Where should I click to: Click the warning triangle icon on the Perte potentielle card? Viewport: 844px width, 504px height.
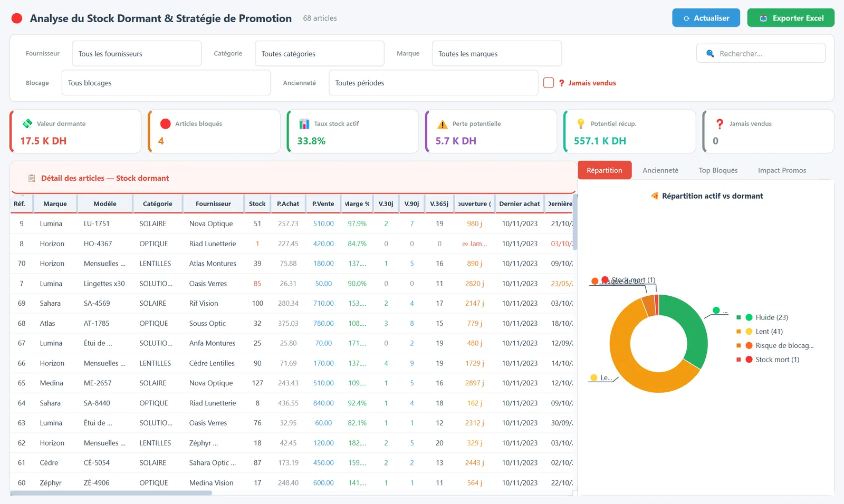pyautogui.click(x=443, y=124)
